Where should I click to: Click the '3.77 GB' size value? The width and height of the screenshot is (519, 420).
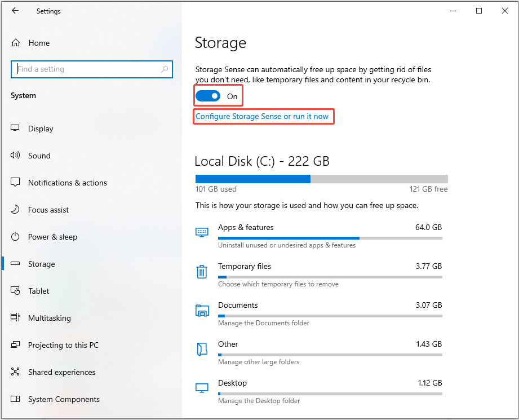(x=429, y=266)
